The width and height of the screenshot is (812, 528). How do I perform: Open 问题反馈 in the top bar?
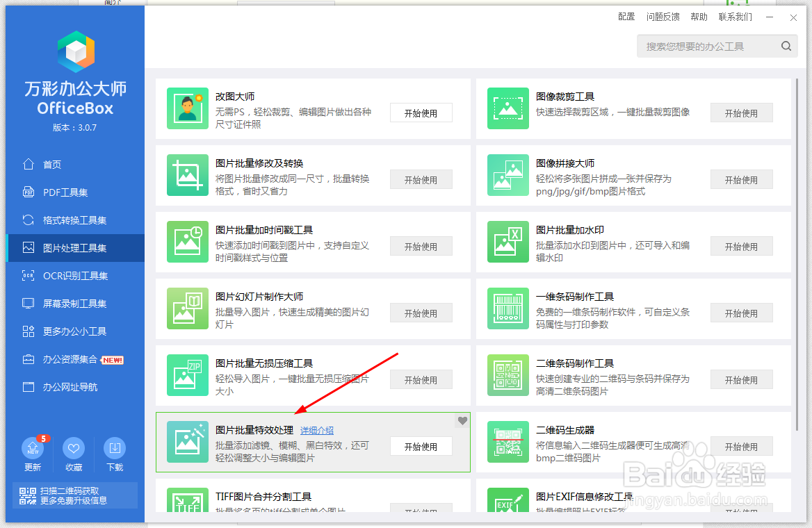point(663,17)
